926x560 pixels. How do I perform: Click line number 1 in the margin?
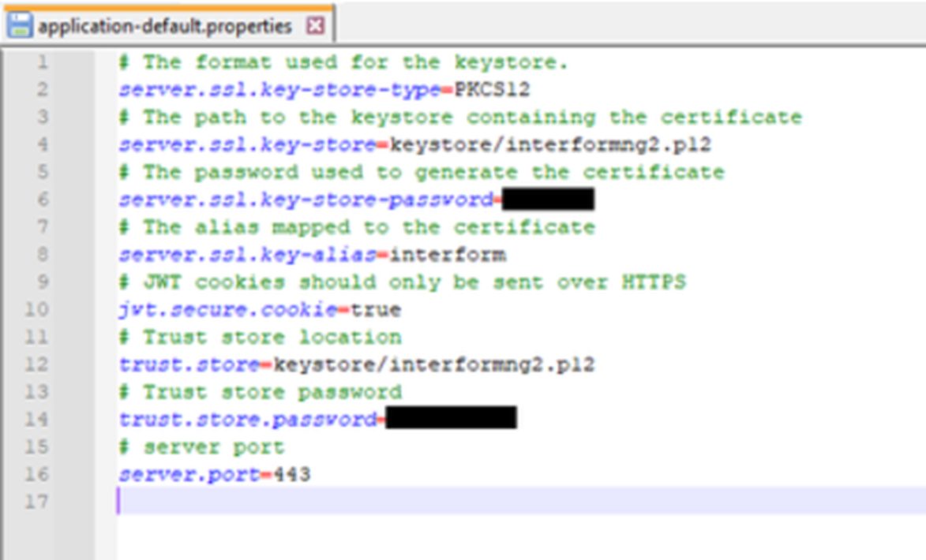coord(41,62)
